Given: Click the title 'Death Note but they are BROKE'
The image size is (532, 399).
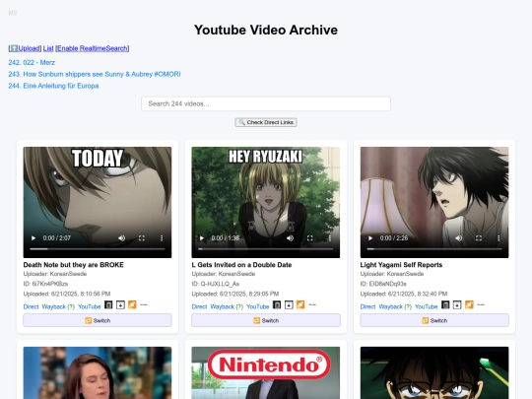Looking at the screenshot, I should click(73, 265).
